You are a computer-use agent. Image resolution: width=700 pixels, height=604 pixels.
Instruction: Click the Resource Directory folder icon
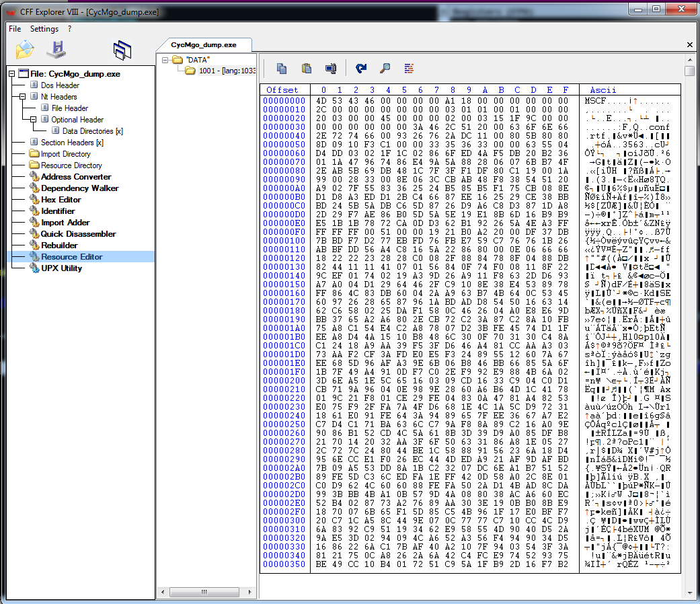(x=34, y=165)
